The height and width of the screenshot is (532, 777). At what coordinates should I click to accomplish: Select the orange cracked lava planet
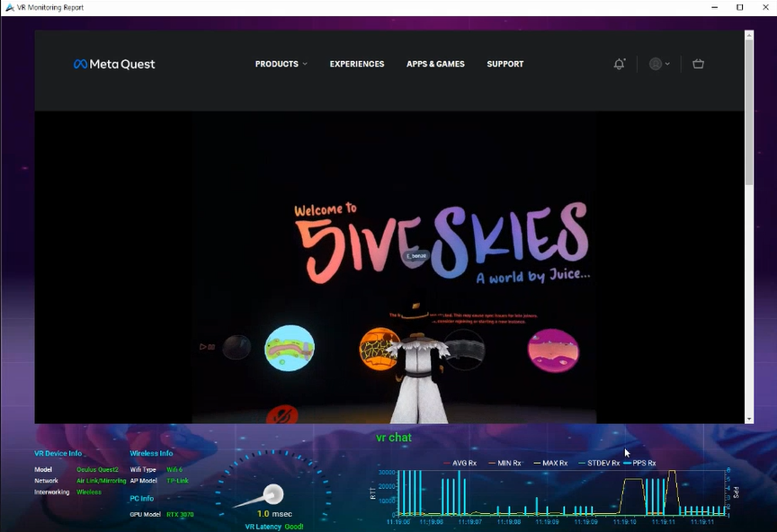click(x=377, y=349)
